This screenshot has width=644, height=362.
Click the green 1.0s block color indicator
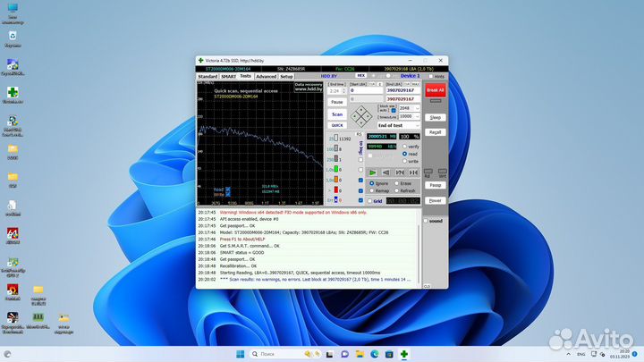coord(336,169)
